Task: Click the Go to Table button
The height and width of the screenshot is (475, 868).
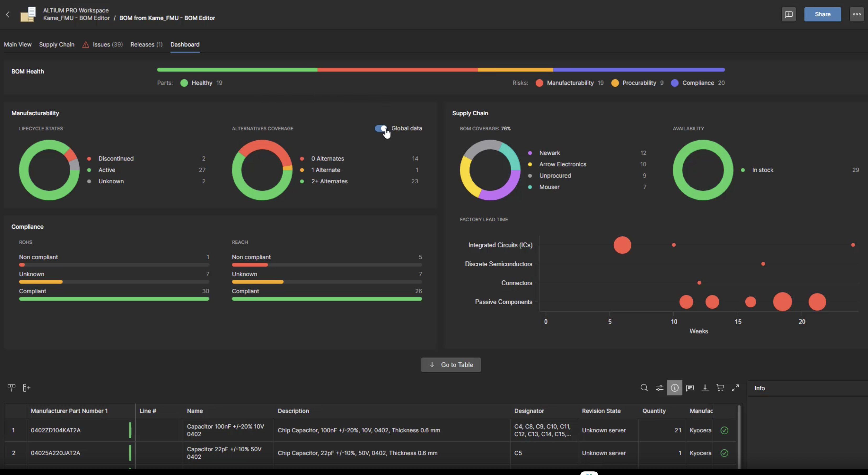Action: coord(451,364)
